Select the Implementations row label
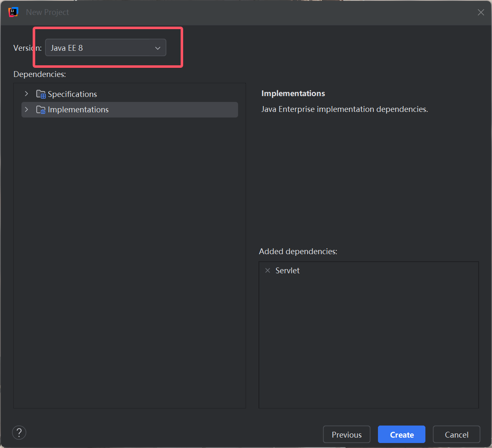This screenshot has width=492, height=448. point(78,110)
